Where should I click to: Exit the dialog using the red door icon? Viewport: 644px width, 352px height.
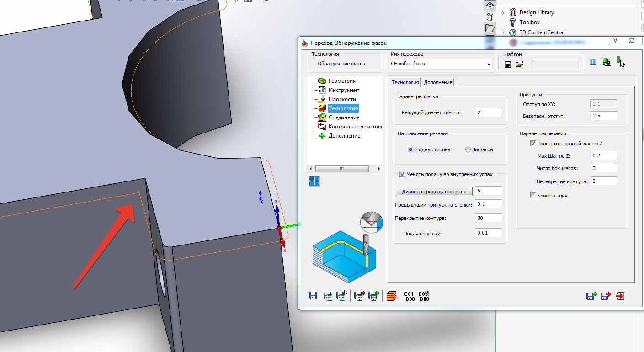[x=620, y=296]
